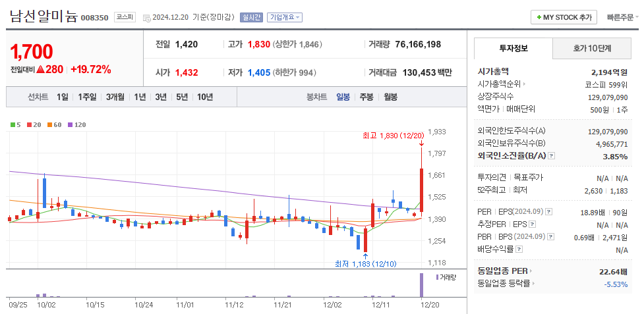Click the 상한가 1,846 text
The width and height of the screenshot is (644, 314).
[297, 44]
